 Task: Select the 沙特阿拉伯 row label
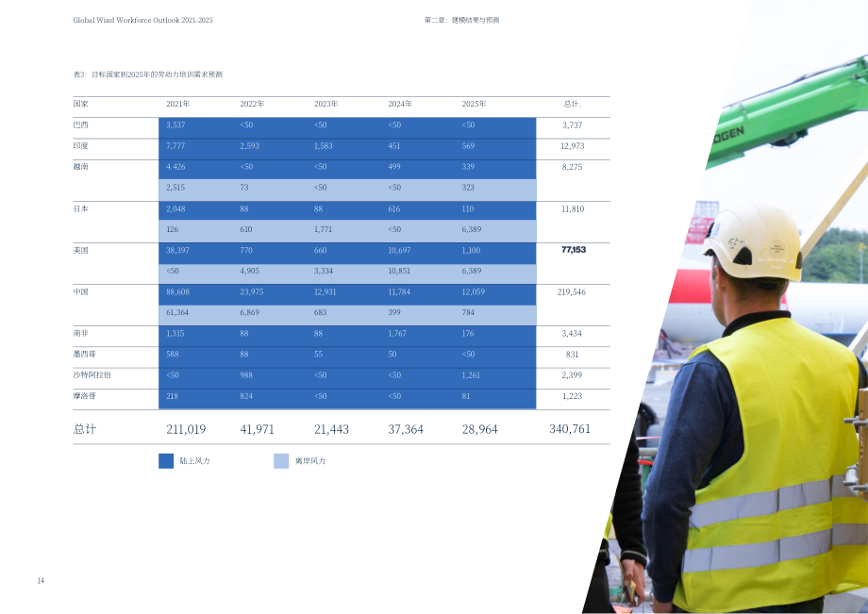pyautogui.click(x=92, y=375)
